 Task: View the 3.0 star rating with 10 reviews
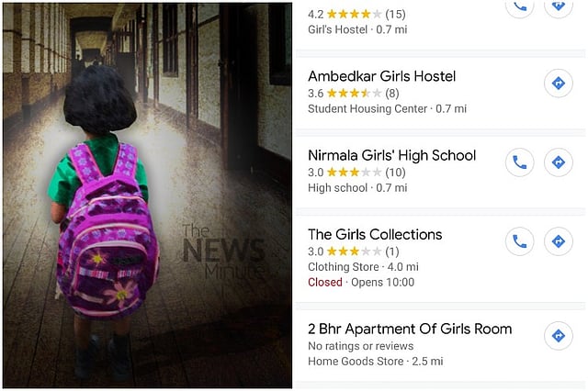click(x=356, y=173)
